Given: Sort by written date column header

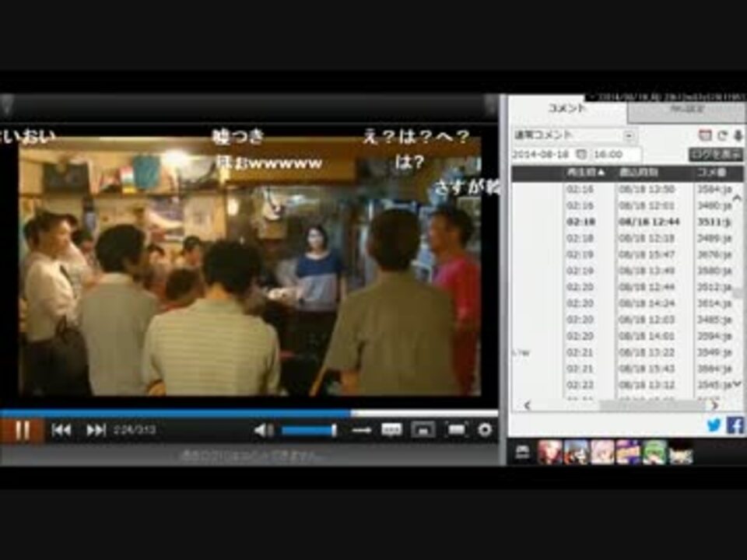Looking at the screenshot, I should [x=654, y=173].
